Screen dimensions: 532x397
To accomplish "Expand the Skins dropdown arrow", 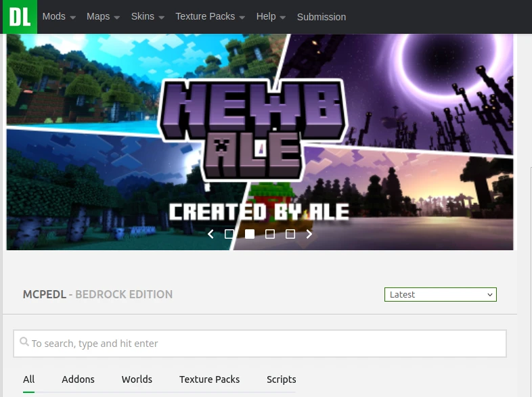I will pyautogui.click(x=162, y=18).
